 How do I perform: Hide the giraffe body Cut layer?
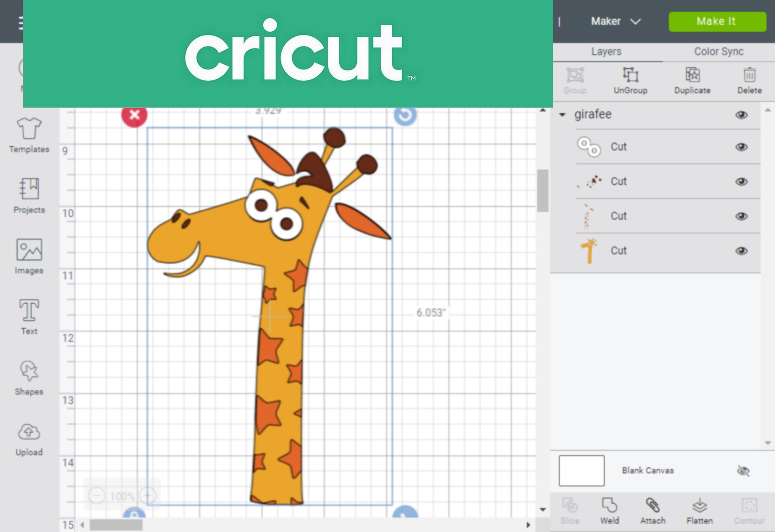point(741,251)
